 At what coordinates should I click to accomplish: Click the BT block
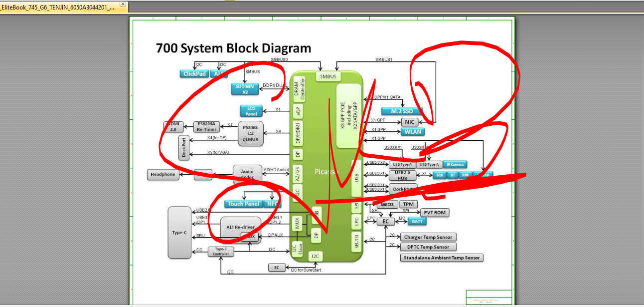(453, 175)
